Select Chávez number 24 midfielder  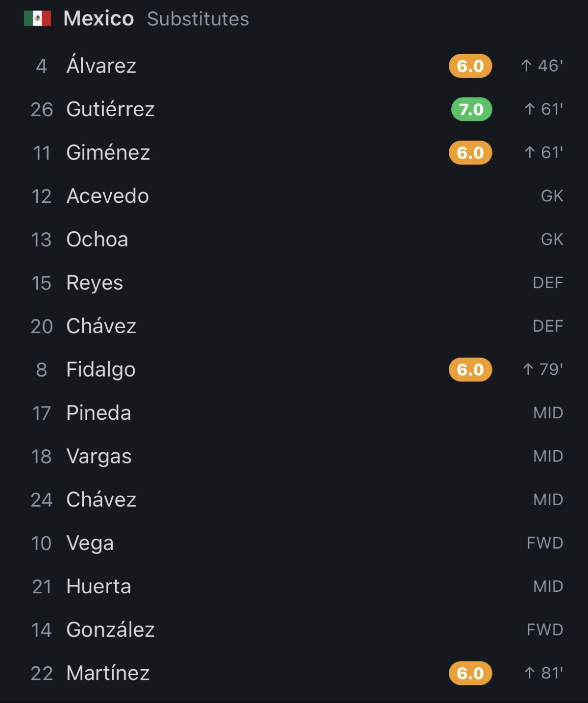[x=294, y=500]
